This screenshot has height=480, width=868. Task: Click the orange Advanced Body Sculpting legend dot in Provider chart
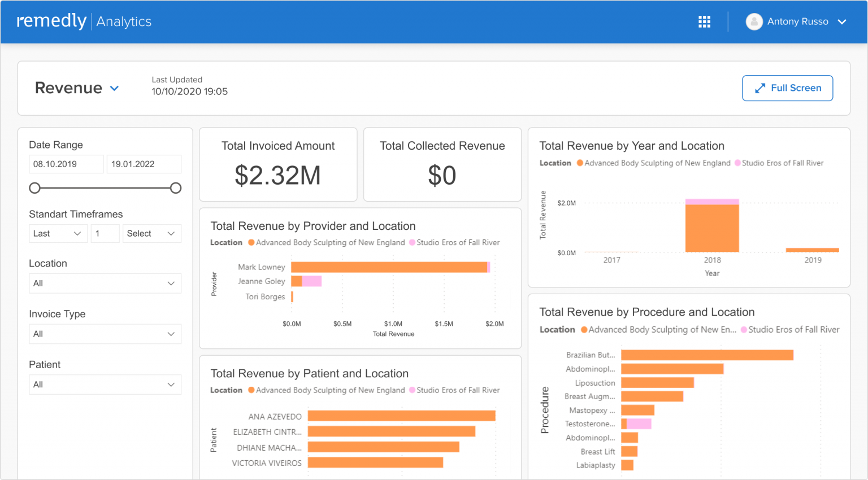pyautogui.click(x=251, y=243)
